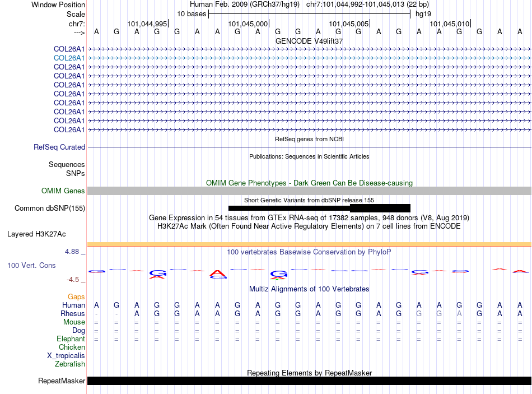Select the Elephant species row label
Viewport: 532px width, 394px height.
click(x=71, y=339)
